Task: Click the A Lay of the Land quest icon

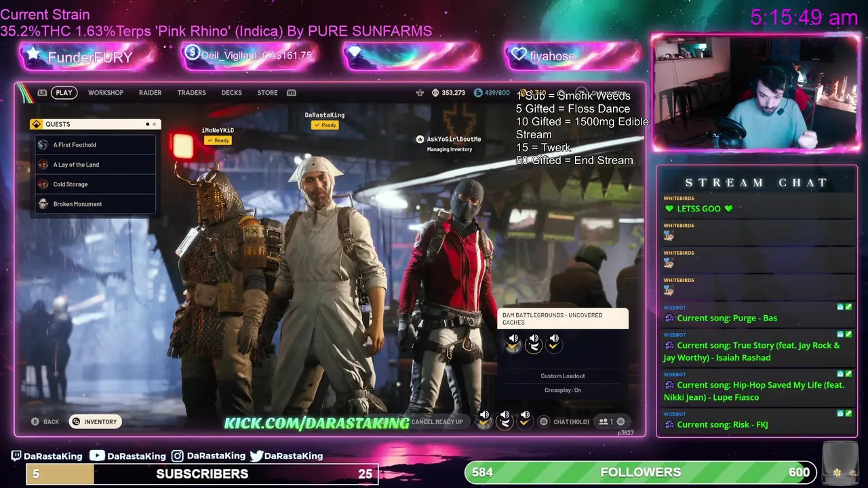Action: [43, 165]
